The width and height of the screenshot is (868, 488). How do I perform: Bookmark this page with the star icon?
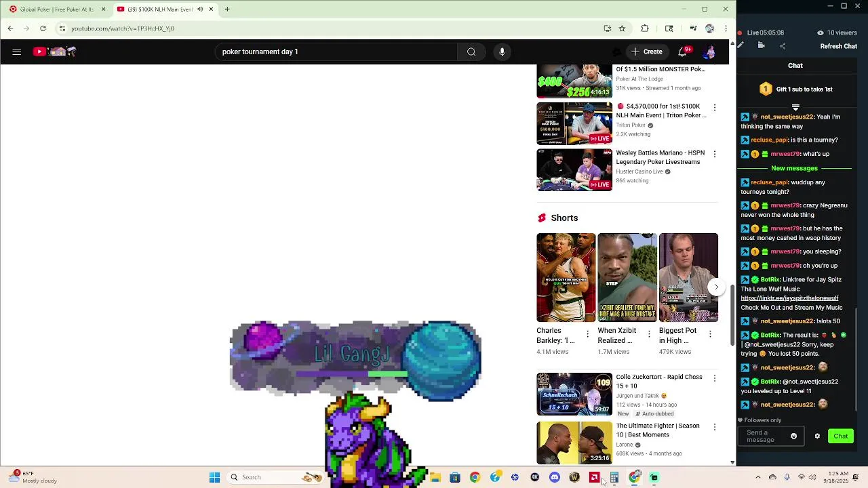point(622,28)
